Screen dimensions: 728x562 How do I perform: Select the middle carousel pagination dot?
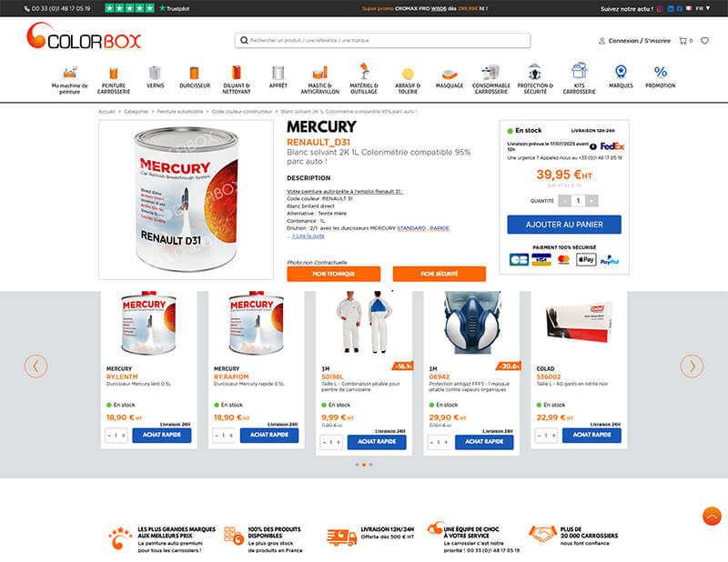[364, 465]
